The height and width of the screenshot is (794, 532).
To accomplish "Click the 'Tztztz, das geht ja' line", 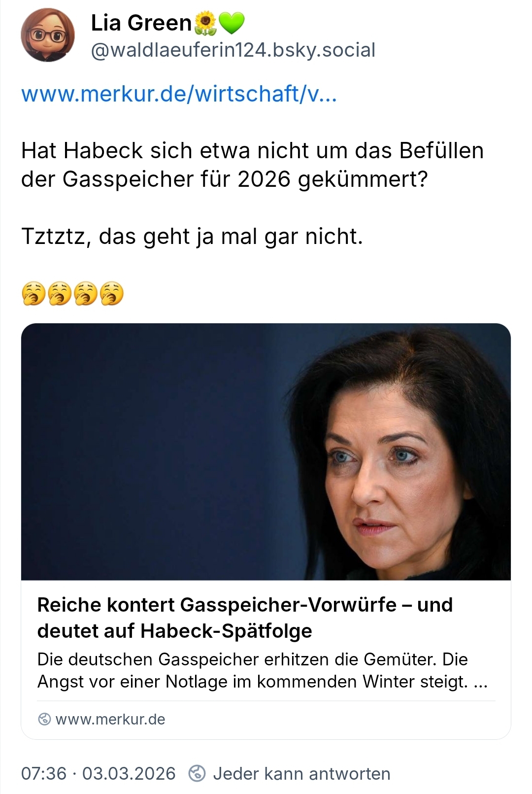I will 192,237.
